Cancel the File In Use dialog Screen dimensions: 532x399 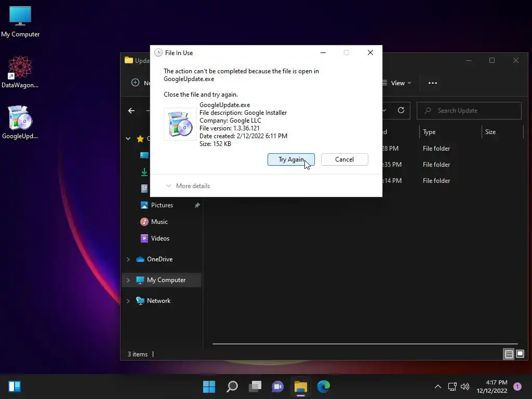[344, 159]
